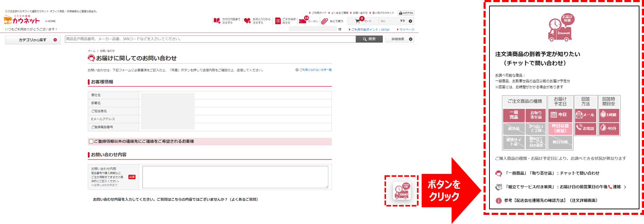
Task: Click the 昨日以前（遅延） cell in the panel
Action: point(560,128)
